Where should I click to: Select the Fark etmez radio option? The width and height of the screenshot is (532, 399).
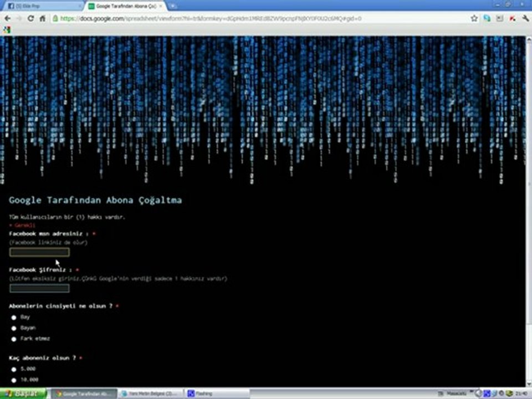(13, 339)
